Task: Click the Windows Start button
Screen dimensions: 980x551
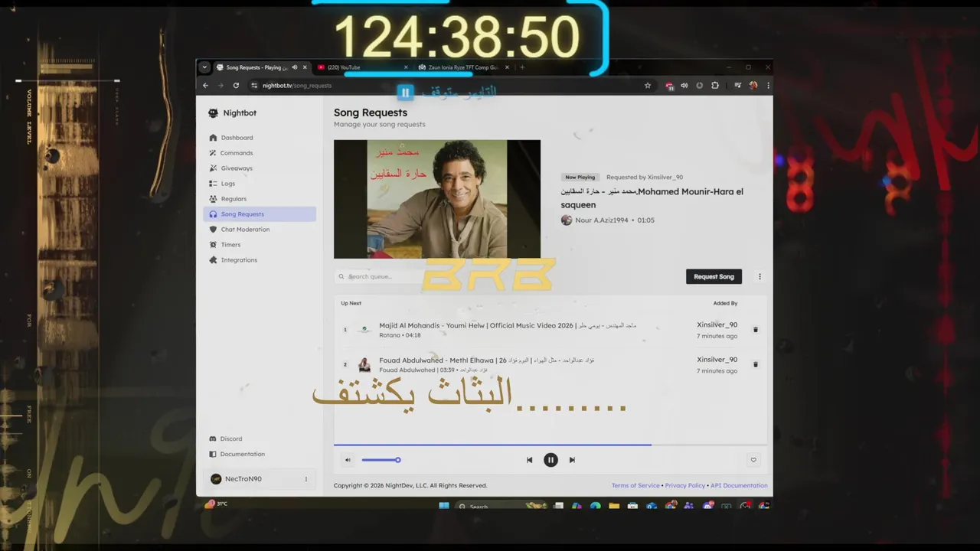Action: tap(444, 506)
